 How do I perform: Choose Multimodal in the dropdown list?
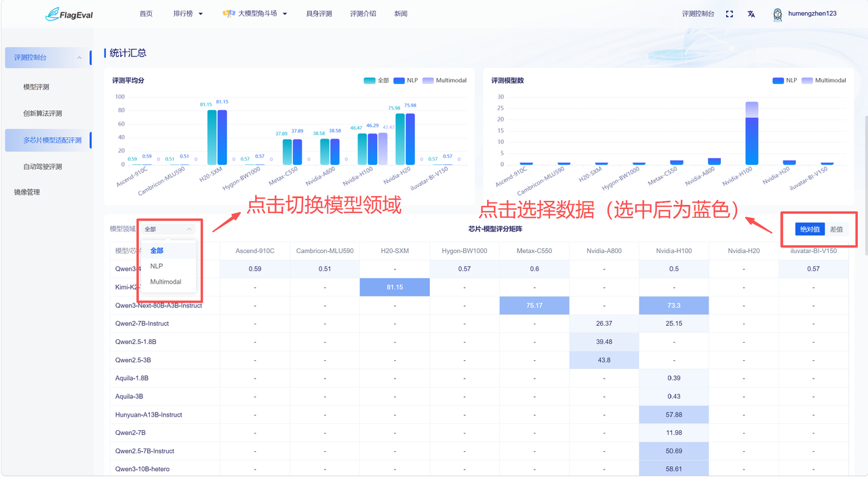click(x=168, y=282)
